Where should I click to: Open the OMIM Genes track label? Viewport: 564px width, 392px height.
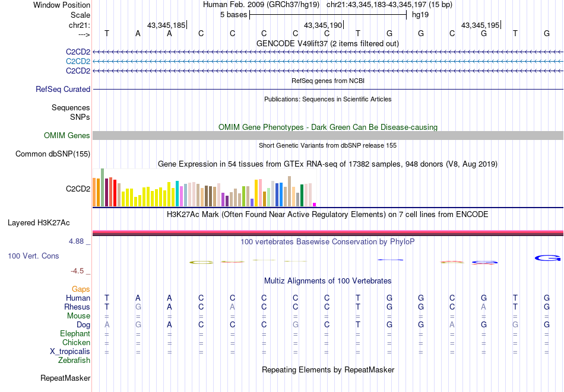point(67,135)
